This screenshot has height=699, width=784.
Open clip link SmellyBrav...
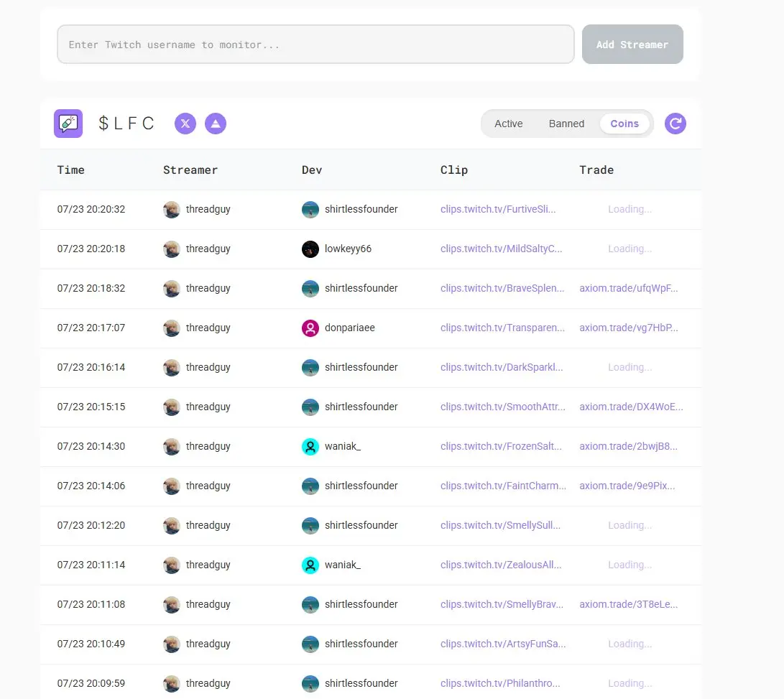502,604
